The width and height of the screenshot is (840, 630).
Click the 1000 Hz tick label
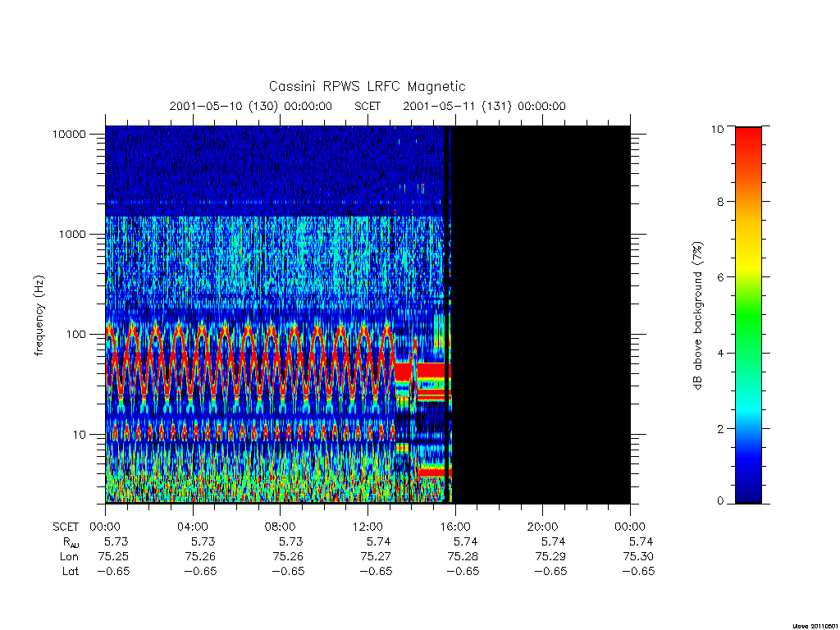72,234
